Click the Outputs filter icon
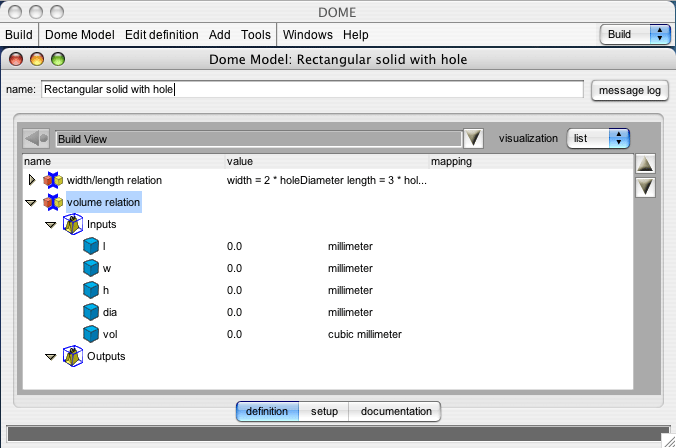Viewport: 676px width, 448px height. (x=73, y=356)
